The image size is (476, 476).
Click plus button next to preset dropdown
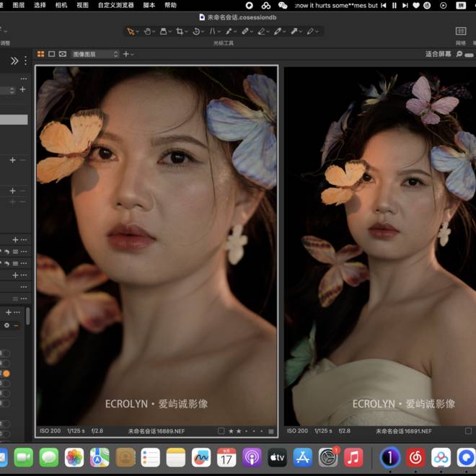click(x=22, y=89)
